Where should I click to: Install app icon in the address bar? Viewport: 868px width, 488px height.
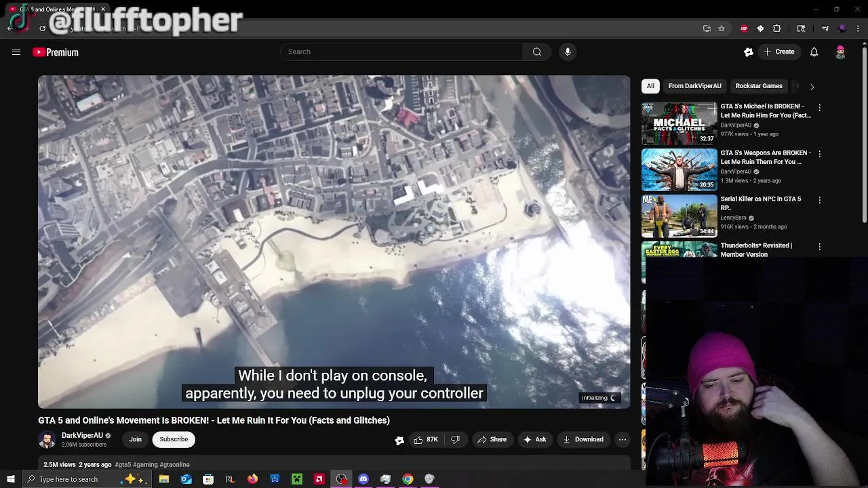pos(707,28)
